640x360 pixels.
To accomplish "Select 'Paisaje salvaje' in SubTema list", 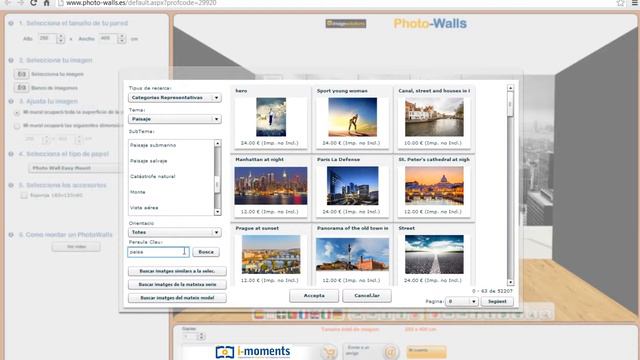I will [x=149, y=161].
